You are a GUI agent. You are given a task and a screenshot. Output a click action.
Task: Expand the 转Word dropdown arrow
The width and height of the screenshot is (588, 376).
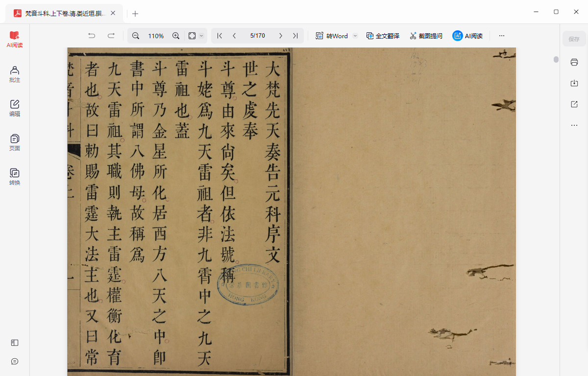tap(355, 36)
